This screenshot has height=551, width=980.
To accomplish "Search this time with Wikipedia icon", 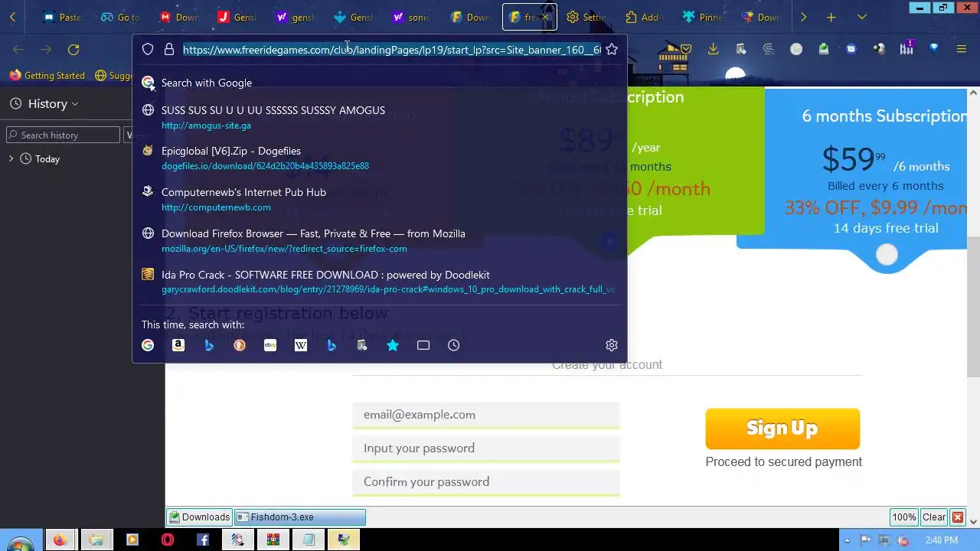I will click(301, 345).
